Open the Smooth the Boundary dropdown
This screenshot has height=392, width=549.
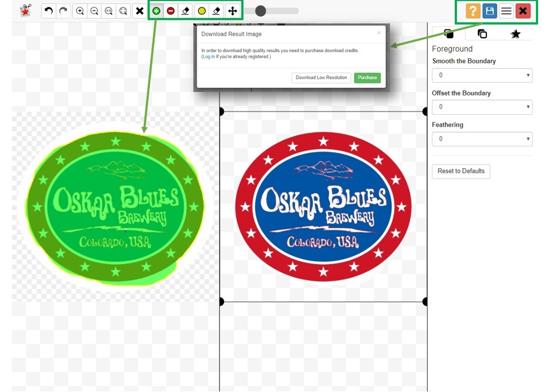pos(482,75)
